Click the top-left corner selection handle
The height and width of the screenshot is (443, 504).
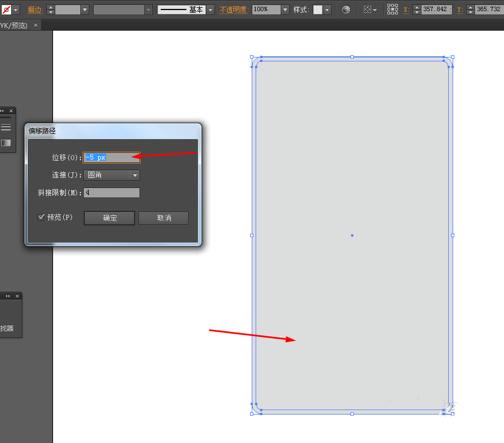(252, 57)
